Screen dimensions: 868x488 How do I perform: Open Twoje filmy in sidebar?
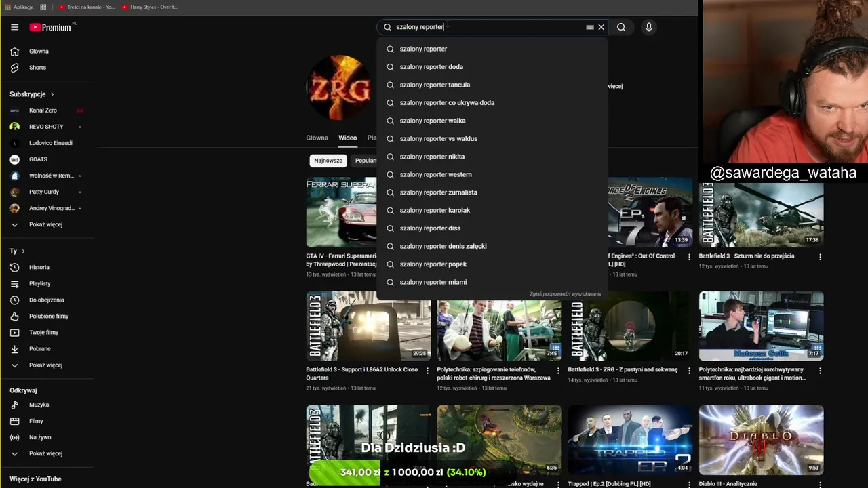click(x=45, y=333)
